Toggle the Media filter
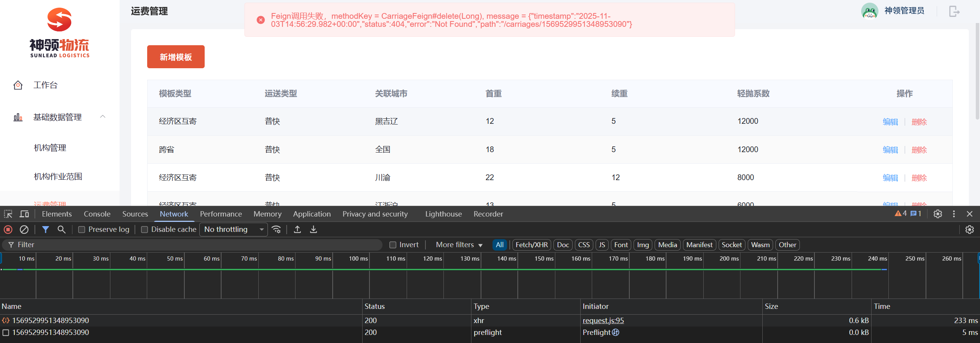The height and width of the screenshot is (343, 980). pyautogui.click(x=668, y=245)
